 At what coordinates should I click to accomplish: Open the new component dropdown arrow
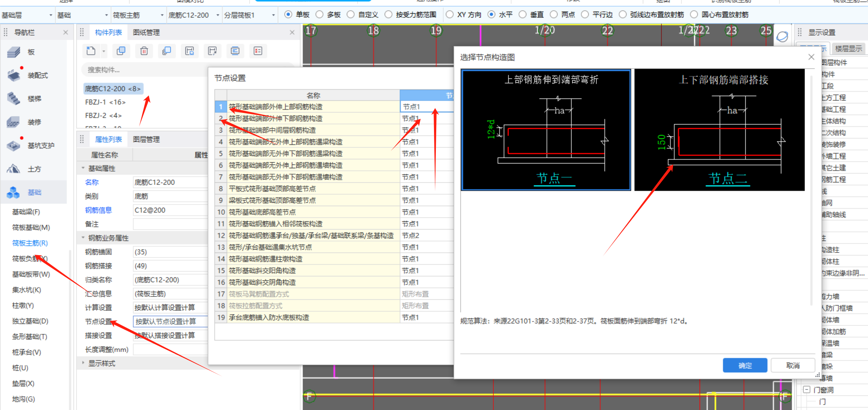click(x=104, y=51)
